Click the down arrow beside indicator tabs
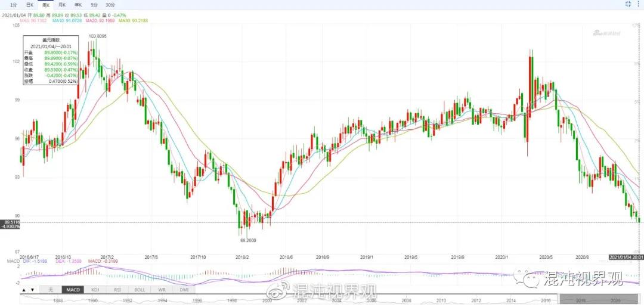 click(x=32, y=290)
